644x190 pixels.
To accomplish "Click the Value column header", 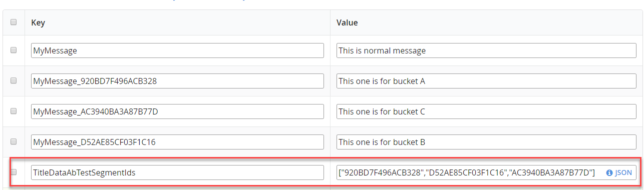I will 347,22.
